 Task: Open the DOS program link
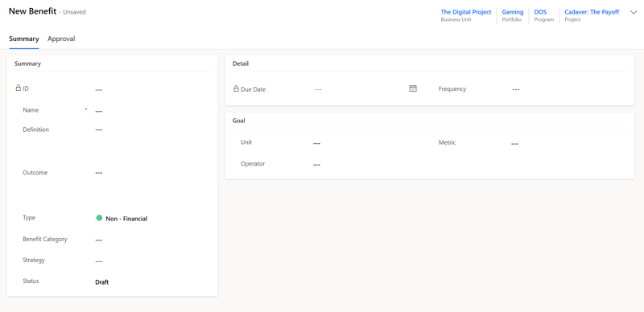(540, 12)
